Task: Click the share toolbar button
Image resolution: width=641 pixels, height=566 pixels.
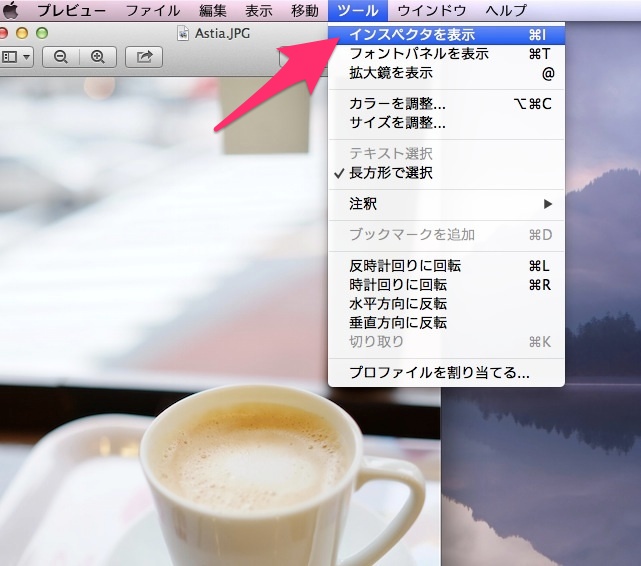Action: 144,57
